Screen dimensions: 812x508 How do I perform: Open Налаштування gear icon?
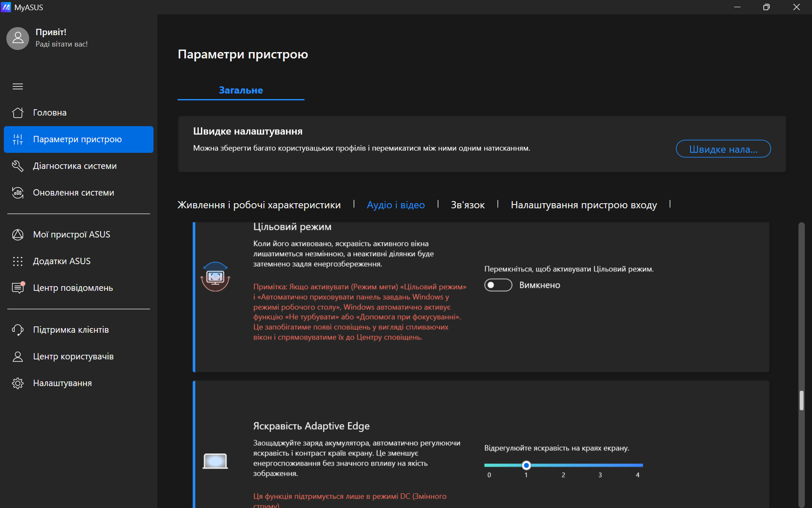[x=18, y=383]
